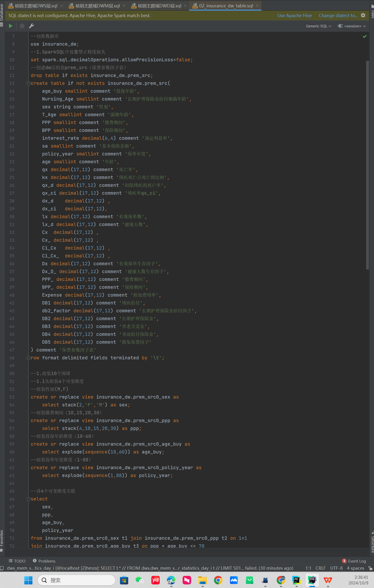The width and height of the screenshot is (374, 588).
Task: Open the Favorites tool window on the left edge
Action: click(2, 540)
